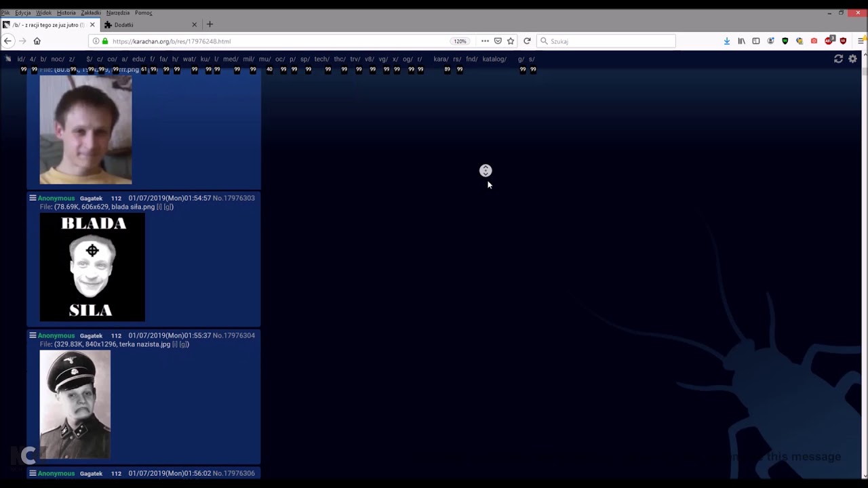Open the katalog/ link
Image resolution: width=868 pixels, height=488 pixels.
click(494, 59)
